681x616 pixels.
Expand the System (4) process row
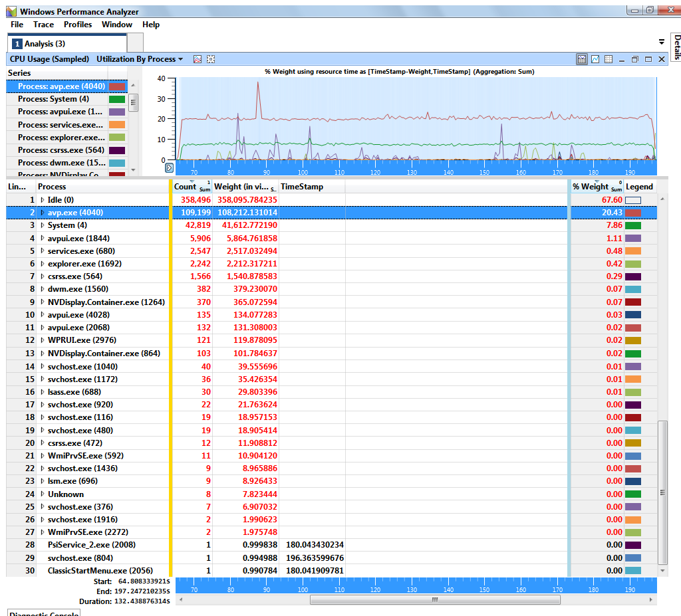[43, 225]
